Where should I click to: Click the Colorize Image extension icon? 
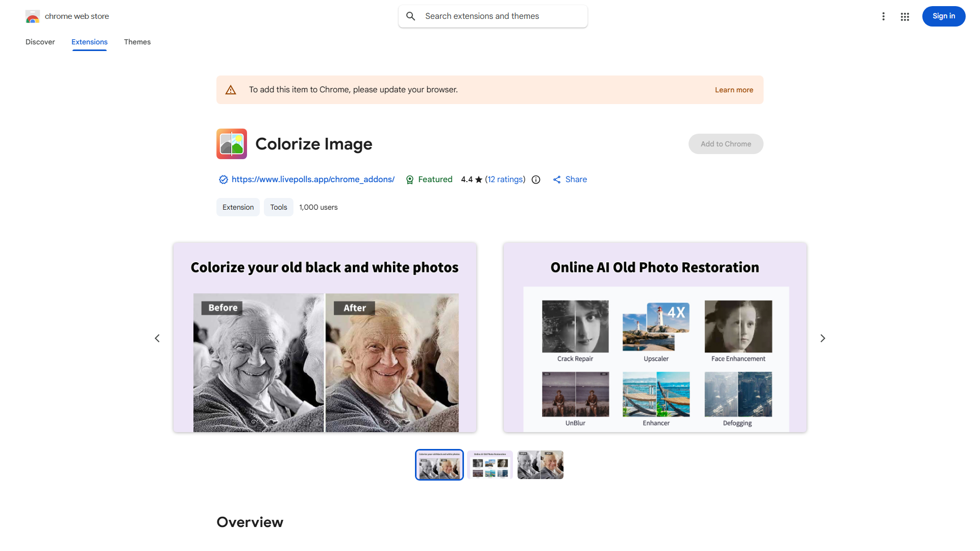click(231, 144)
